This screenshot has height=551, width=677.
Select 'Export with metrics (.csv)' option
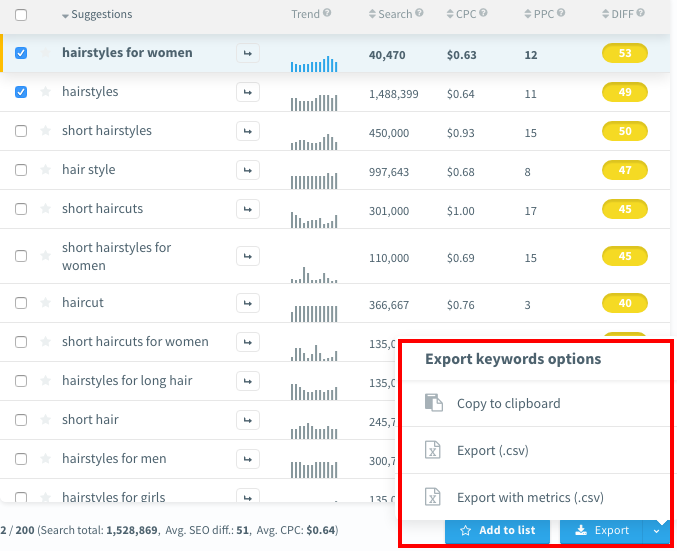(529, 497)
